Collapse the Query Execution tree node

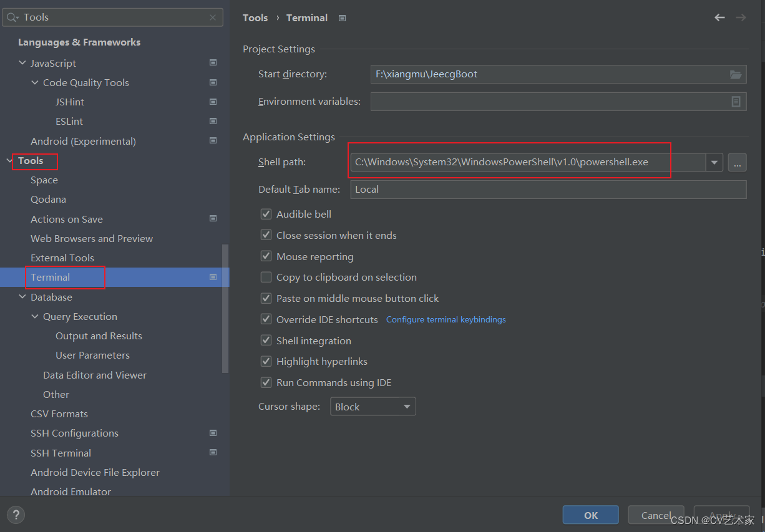point(35,316)
